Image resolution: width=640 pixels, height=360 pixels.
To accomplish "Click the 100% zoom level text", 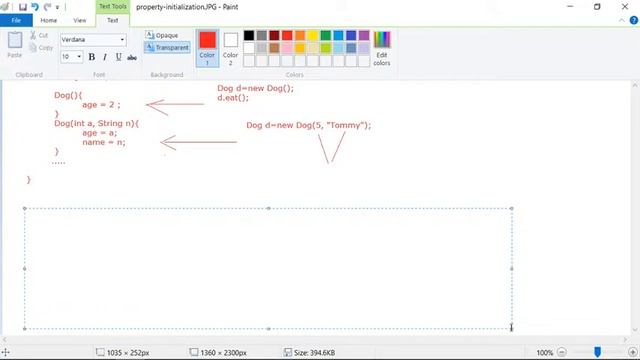I will click(x=544, y=352).
